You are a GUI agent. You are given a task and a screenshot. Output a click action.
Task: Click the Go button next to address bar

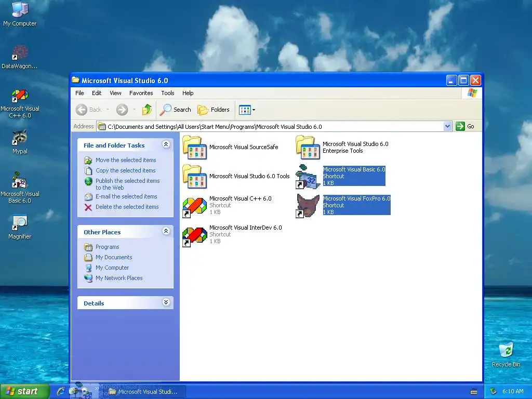click(465, 127)
